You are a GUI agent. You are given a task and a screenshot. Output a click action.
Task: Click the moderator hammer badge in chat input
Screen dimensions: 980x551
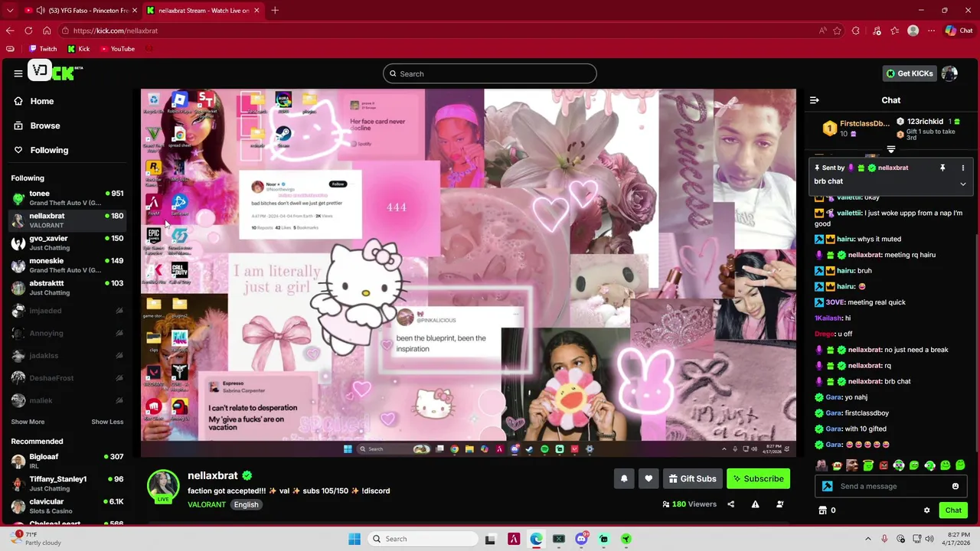point(827,486)
